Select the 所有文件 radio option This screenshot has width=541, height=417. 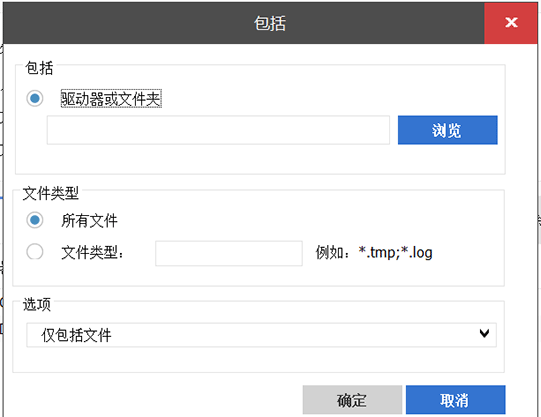[x=35, y=220]
